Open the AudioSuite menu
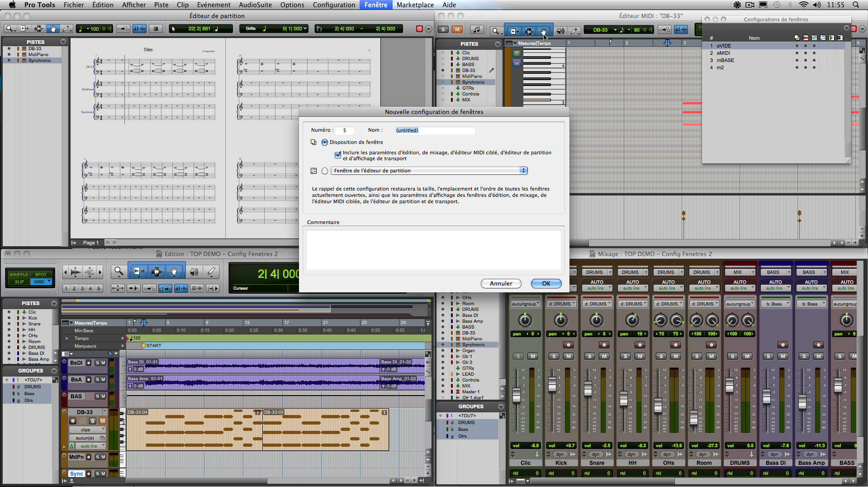Screen dimensions: 868x487 coord(255,5)
